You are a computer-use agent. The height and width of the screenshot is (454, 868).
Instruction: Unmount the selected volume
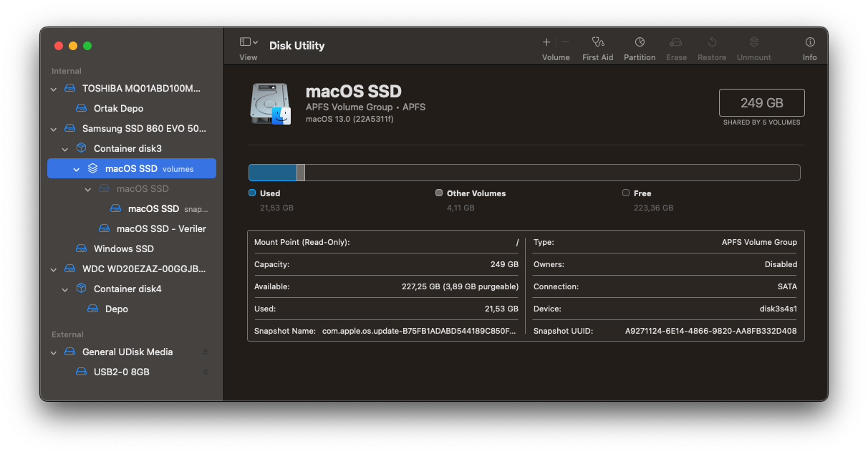click(x=753, y=42)
